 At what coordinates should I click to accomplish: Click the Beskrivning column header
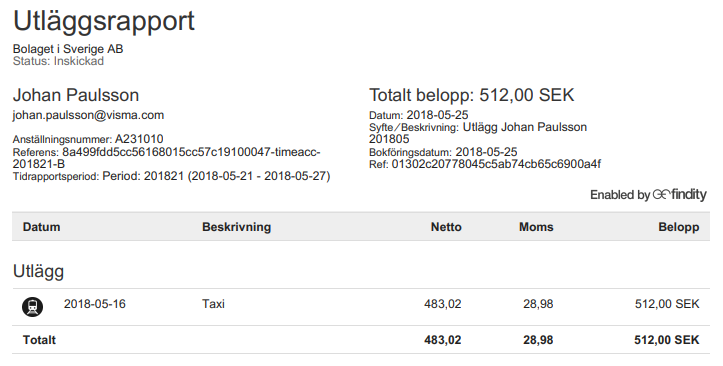click(x=237, y=227)
